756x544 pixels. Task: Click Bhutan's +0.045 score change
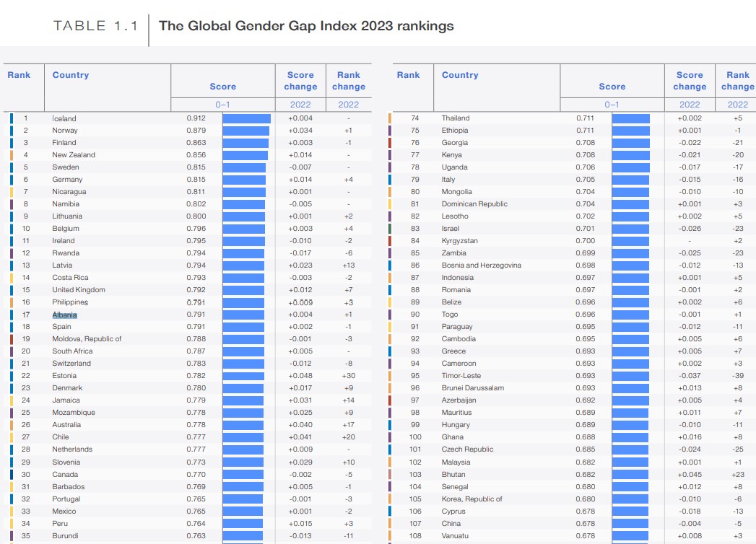pos(690,475)
